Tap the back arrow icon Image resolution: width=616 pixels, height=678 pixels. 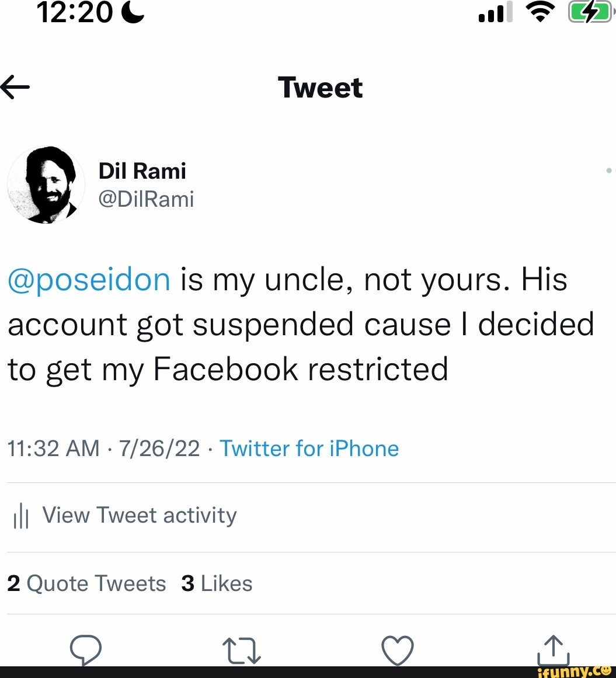[x=15, y=88]
